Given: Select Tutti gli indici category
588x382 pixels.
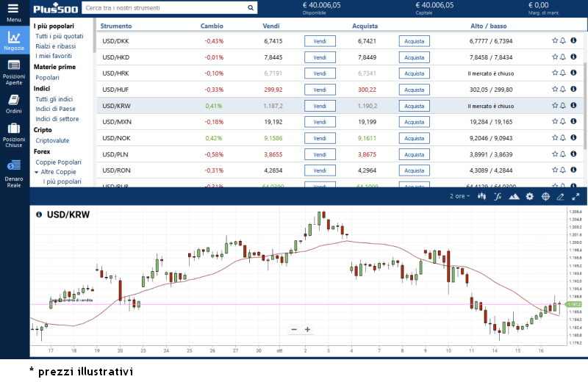Looking at the screenshot, I should (x=54, y=98).
